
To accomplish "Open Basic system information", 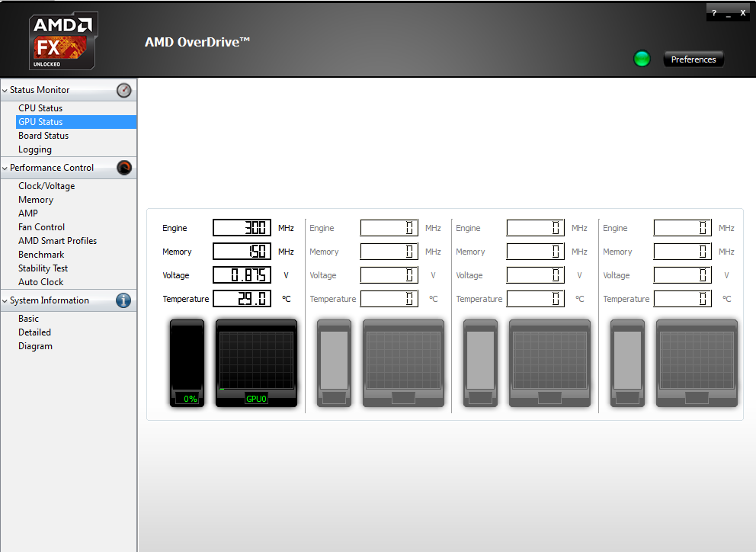I will pos(28,319).
